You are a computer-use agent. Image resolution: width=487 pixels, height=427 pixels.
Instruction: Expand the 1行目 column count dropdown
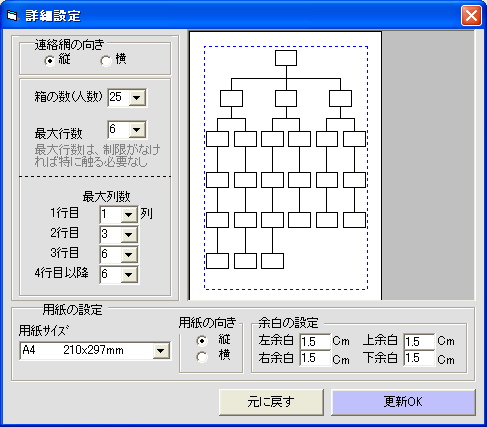click(x=129, y=215)
